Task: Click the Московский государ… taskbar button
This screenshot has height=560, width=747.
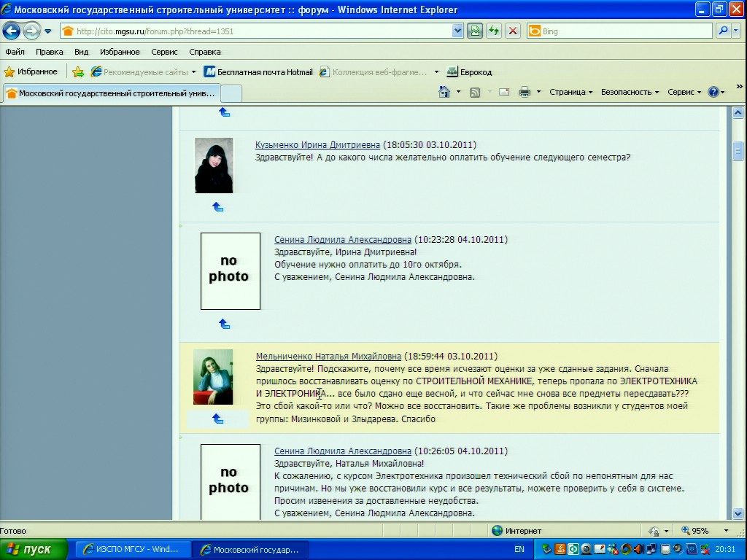Action: click(x=250, y=550)
